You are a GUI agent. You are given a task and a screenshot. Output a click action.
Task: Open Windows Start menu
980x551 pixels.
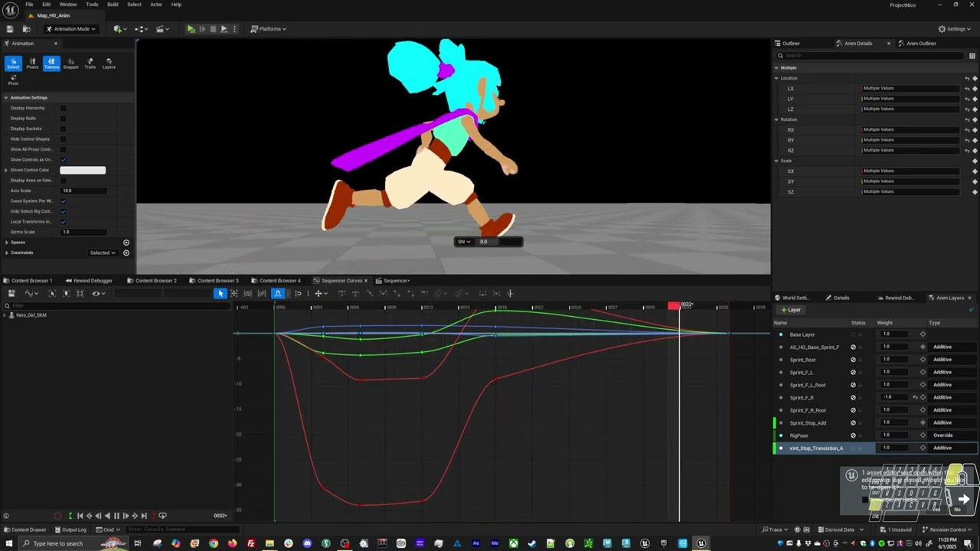(x=9, y=543)
